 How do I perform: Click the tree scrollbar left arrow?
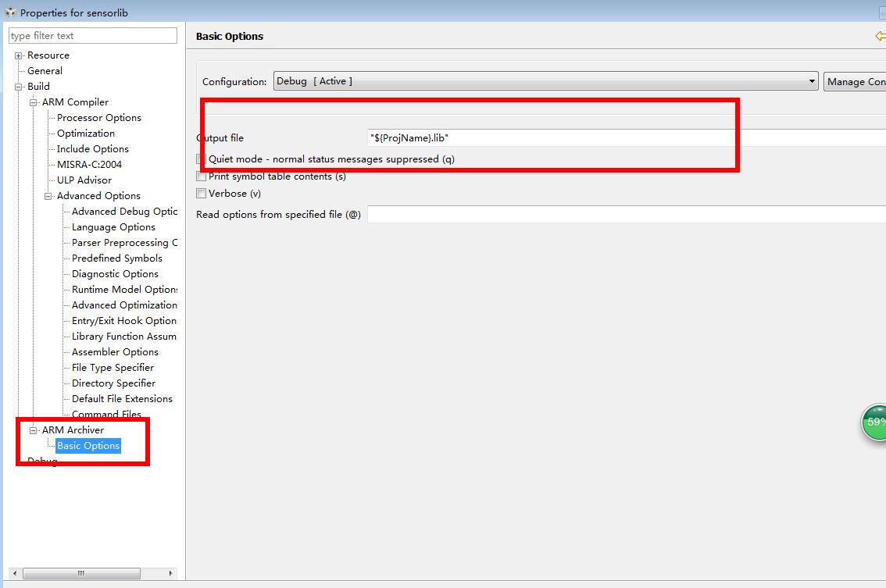point(15,573)
